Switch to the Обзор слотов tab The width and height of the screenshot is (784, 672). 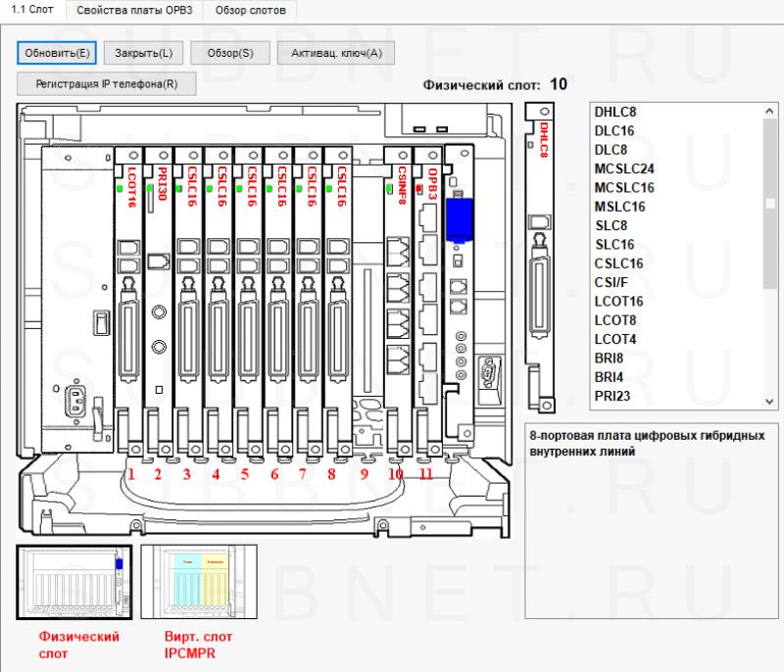coord(251,9)
